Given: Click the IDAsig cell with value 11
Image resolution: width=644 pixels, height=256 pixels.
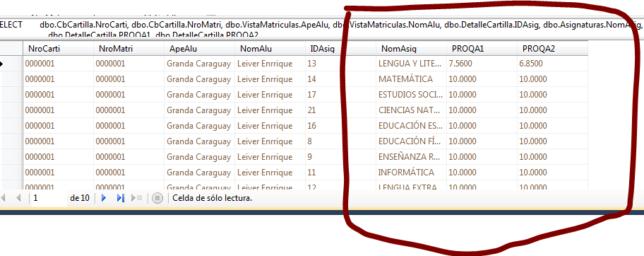Looking at the screenshot, I should [341, 172].
